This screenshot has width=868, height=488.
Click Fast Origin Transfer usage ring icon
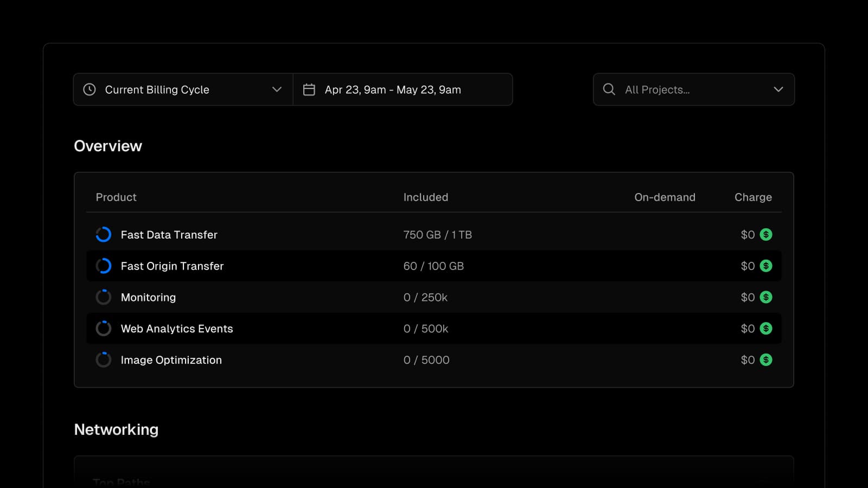tap(104, 266)
